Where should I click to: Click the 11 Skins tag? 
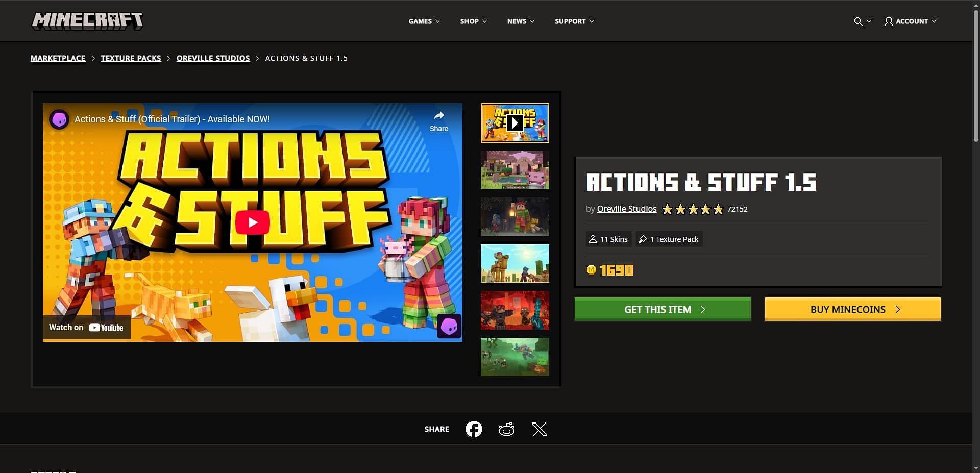[609, 239]
